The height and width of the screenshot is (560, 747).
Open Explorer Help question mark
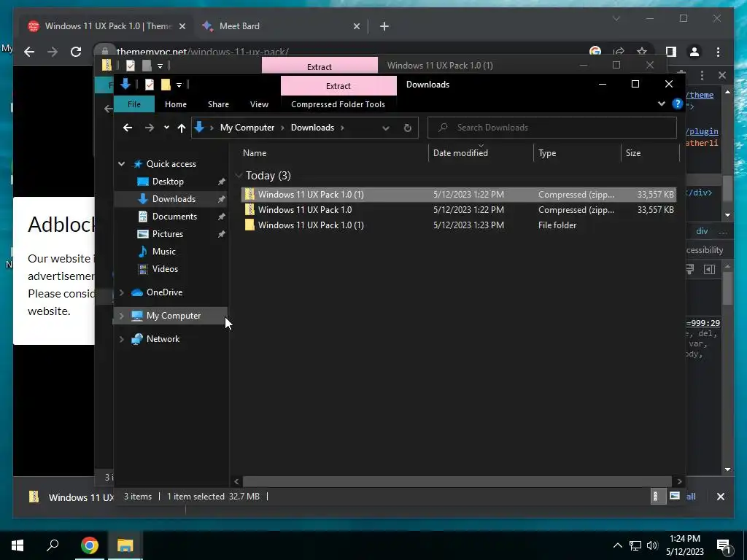[x=677, y=104]
